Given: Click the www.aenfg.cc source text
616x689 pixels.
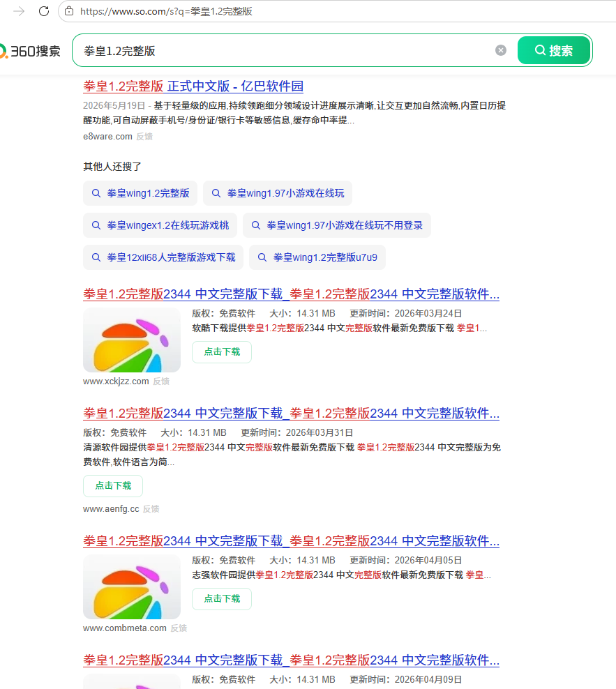Looking at the screenshot, I should [111, 509].
